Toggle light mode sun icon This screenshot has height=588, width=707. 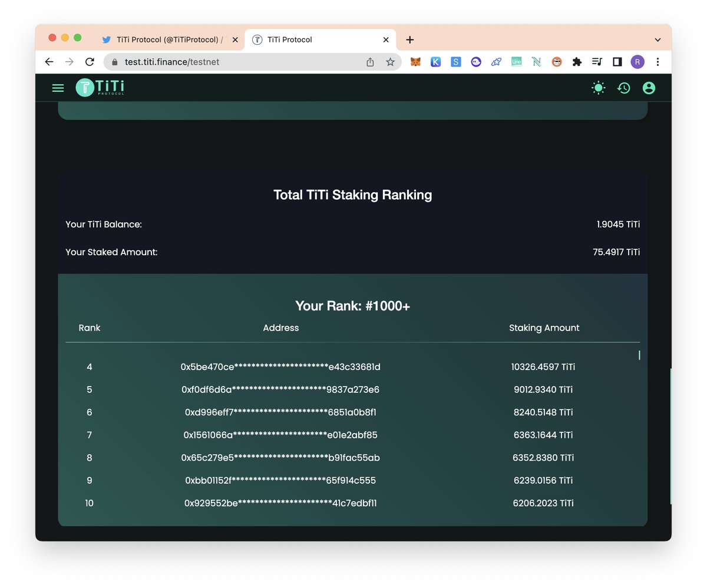click(x=598, y=88)
